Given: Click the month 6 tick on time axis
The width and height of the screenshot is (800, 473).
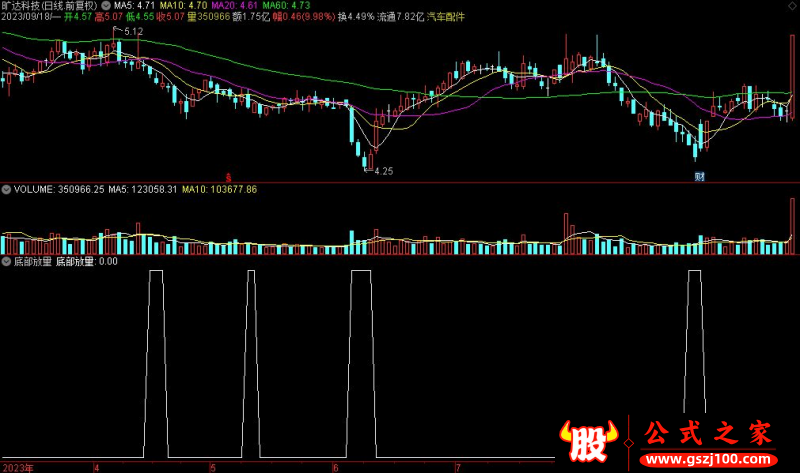Looking at the screenshot, I should pos(336,468).
